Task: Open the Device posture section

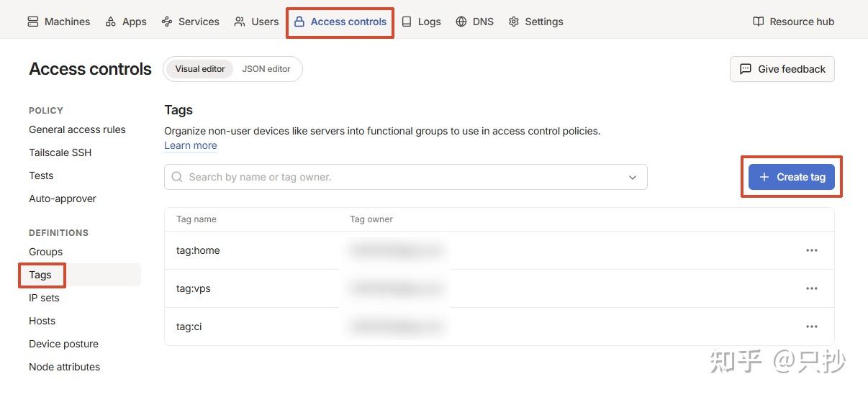Action: [63, 344]
